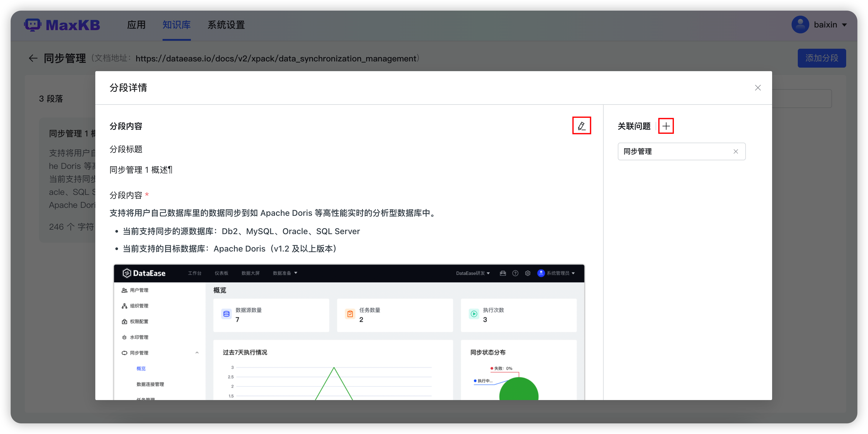Open the 系统设置 menu item
This screenshot has height=434, width=868.
[226, 25]
